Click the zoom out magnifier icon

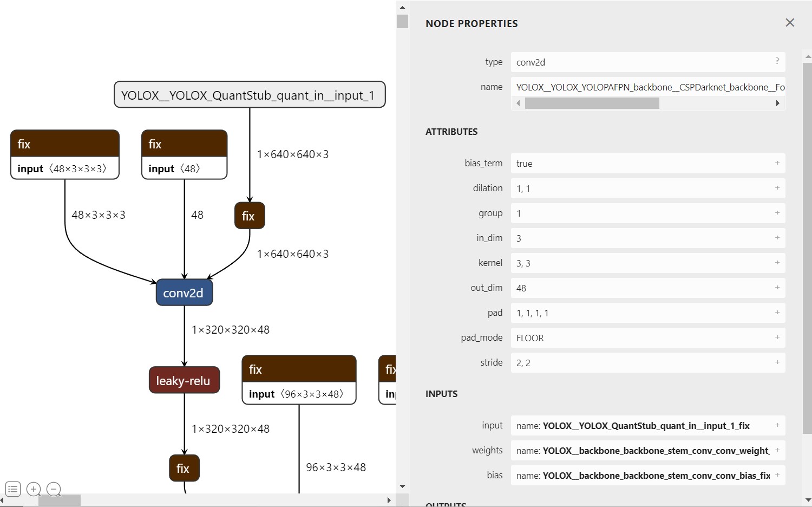click(54, 489)
